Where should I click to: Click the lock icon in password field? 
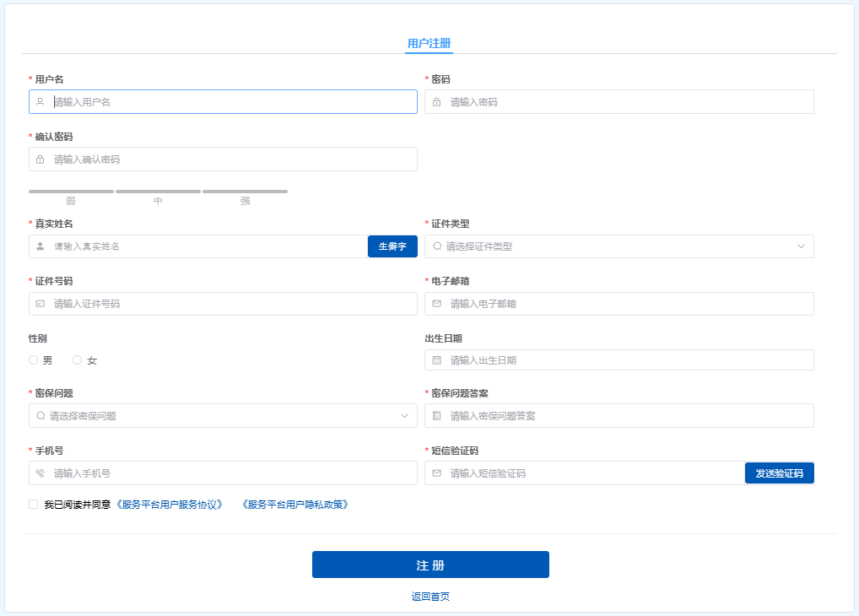(436, 102)
